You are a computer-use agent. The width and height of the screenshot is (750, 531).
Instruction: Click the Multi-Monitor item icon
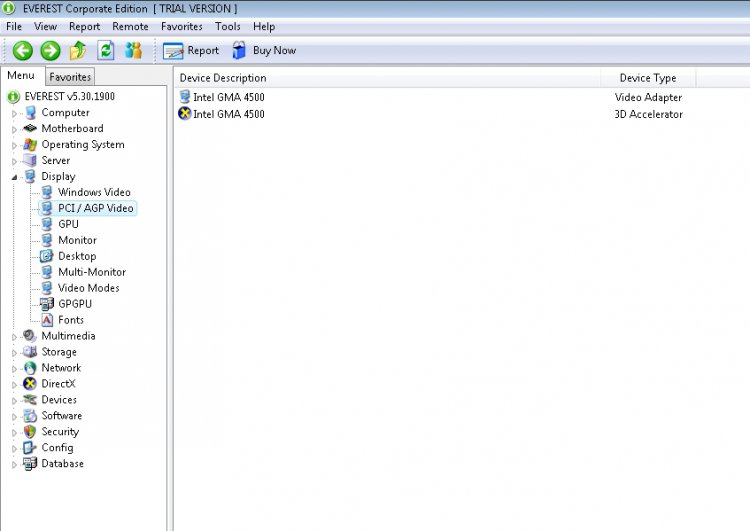[47, 272]
